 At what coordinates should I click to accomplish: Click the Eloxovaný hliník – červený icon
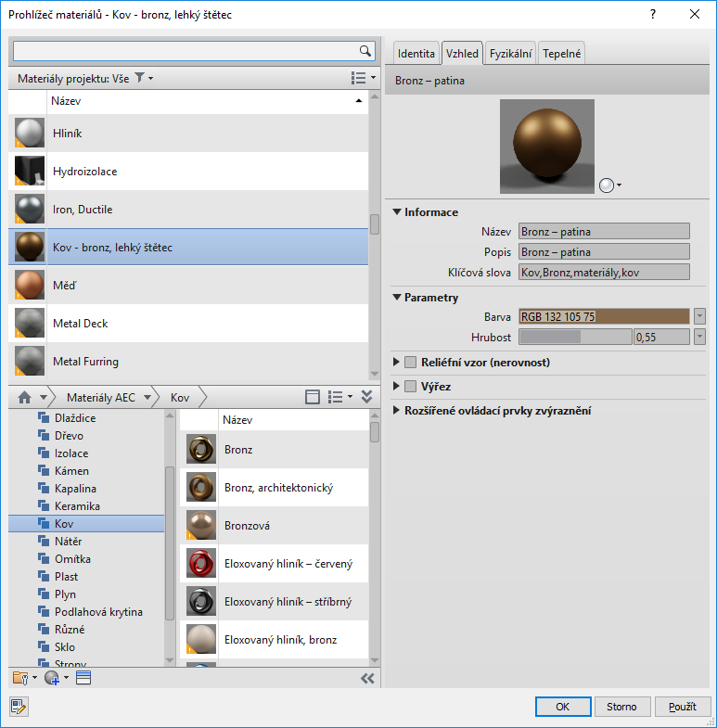tap(201, 564)
